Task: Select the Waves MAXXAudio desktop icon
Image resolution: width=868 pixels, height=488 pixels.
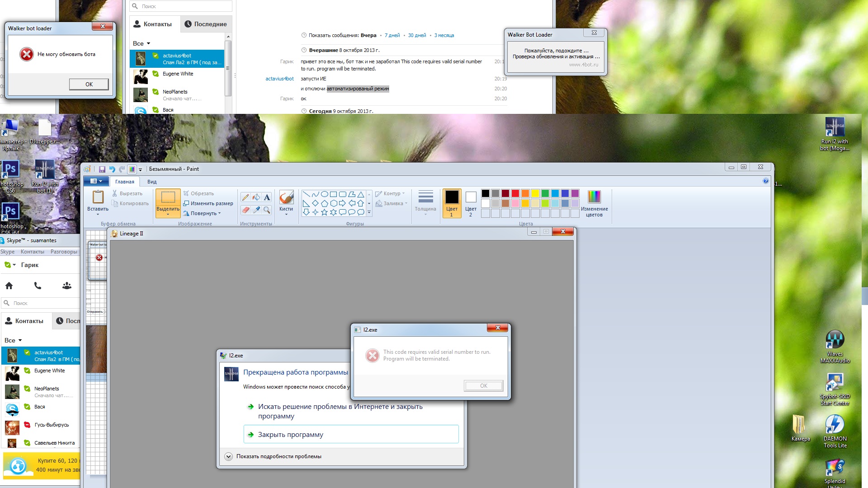Action: (x=835, y=347)
